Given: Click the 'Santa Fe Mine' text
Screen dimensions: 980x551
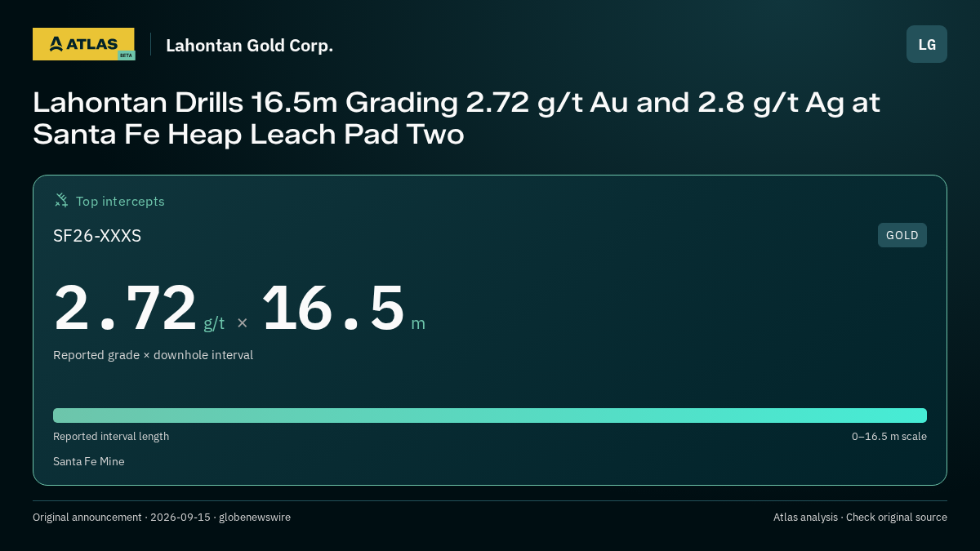Looking at the screenshot, I should 88,462.
